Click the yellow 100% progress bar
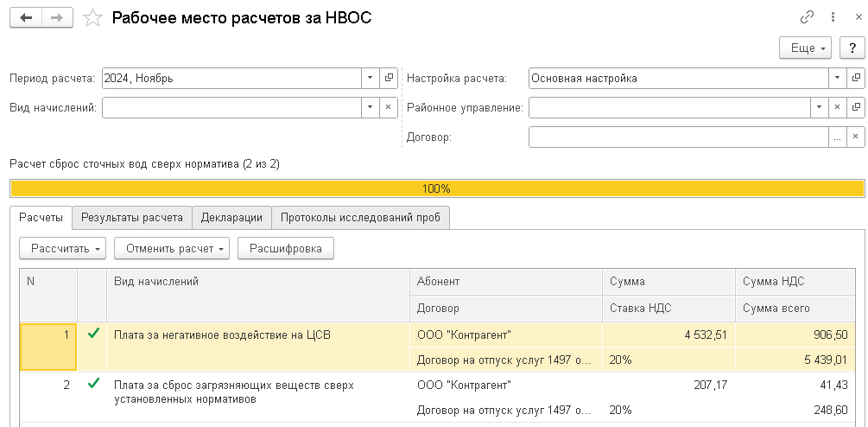The height and width of the screenshot is (427, 868). pyautogui.click(x=436, y=188)
